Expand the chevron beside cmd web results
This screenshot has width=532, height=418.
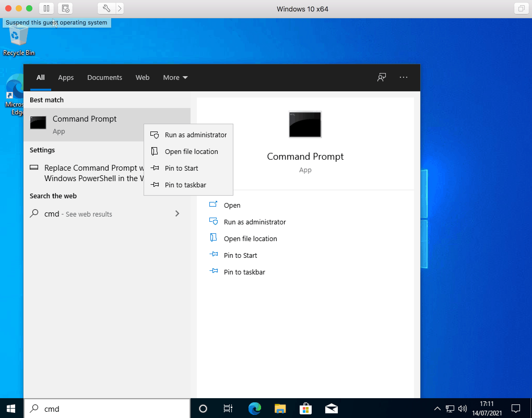(x=177, y=214)
